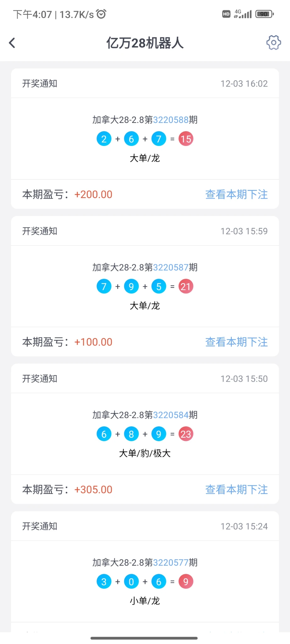Open the settings gear icon

tap(274, 42)
